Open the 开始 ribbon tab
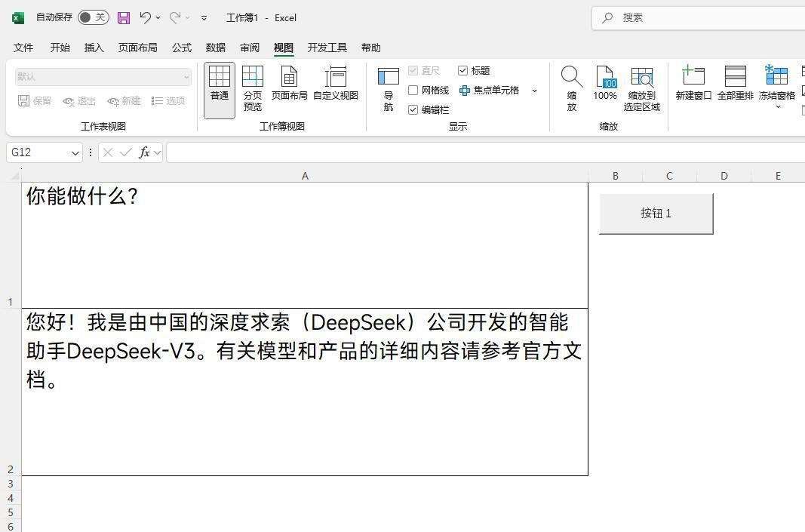The image size is (805, 532). click(59, 47)
